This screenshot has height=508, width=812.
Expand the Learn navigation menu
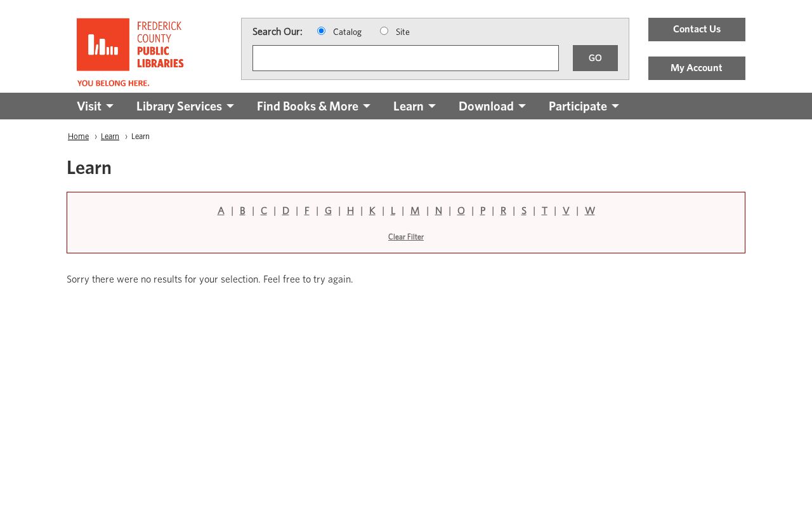(414, 106)
